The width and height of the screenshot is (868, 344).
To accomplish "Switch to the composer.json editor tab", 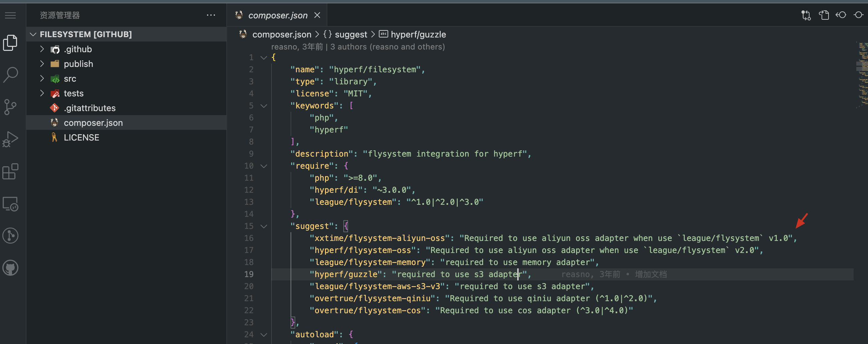I will point(278,15).
